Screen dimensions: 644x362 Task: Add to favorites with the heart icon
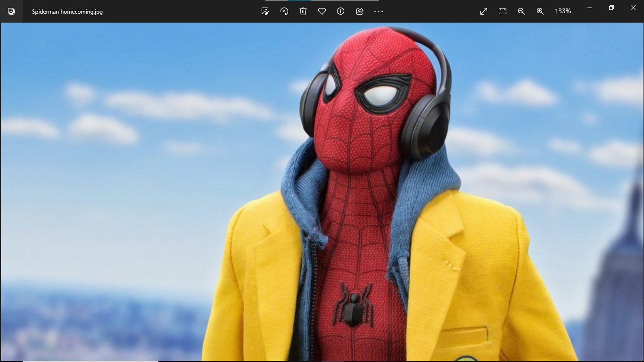click(322, 11)
